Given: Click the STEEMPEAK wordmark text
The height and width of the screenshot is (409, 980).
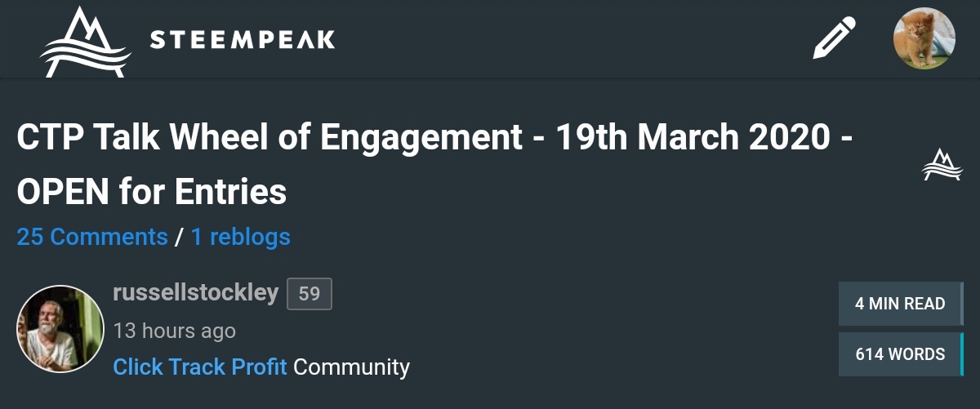Looking at the screenshot, I should (243, 39).
